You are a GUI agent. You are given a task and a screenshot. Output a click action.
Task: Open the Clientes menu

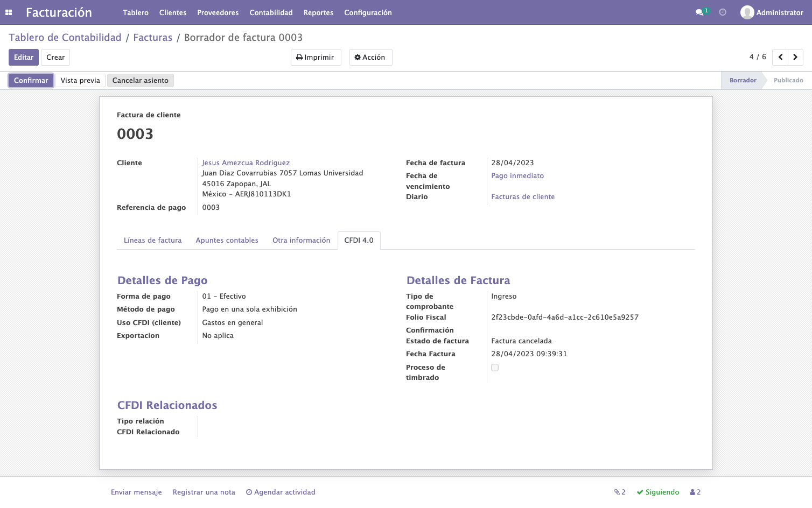click(x=173, y=12)
